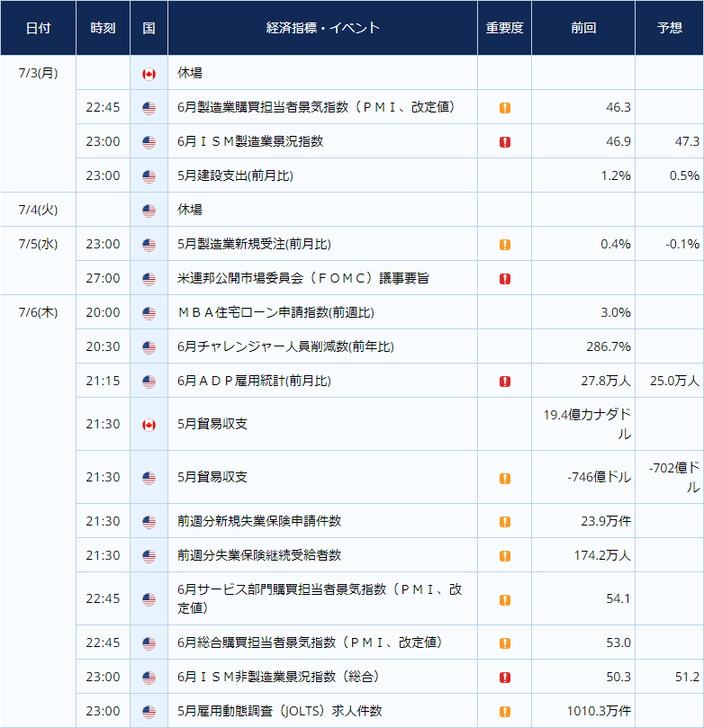This screenshot has width=704, height=728.
Task: Click the 6月チャレンジャー人員削減数(前年比) text
Action: click(x=285, y=346)
